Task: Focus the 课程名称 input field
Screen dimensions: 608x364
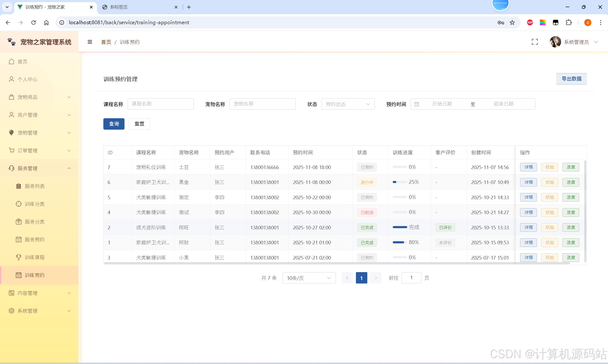Action: 161,104
